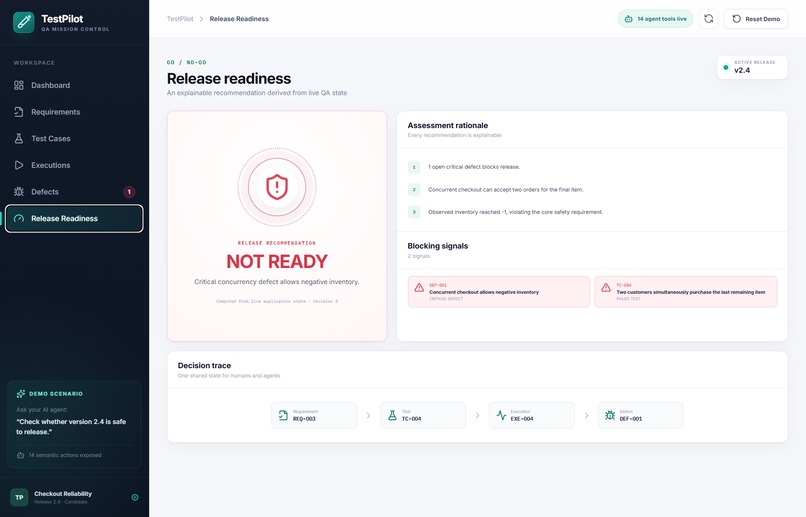The width and height of the screenshot is (806, 517).
Task: Open EXE-004 in the decision trace
Action: click(x=532, y=415)
